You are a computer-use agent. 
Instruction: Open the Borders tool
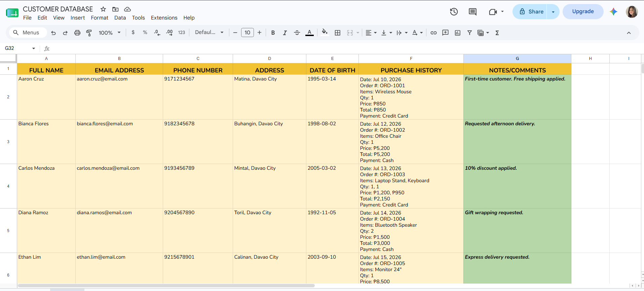tap(338, 33)
